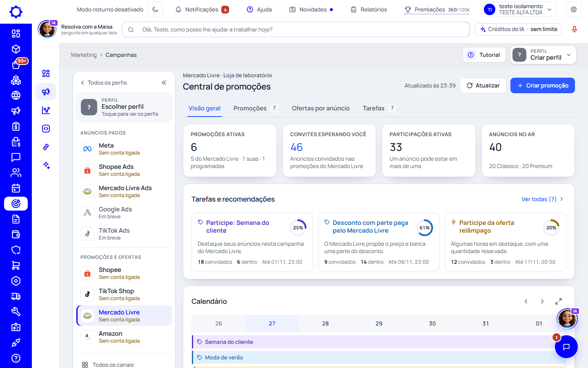Click the Criar promoção button
This screenshot has width=588, height=368.
pyautogui.click(x=542, y=85)
